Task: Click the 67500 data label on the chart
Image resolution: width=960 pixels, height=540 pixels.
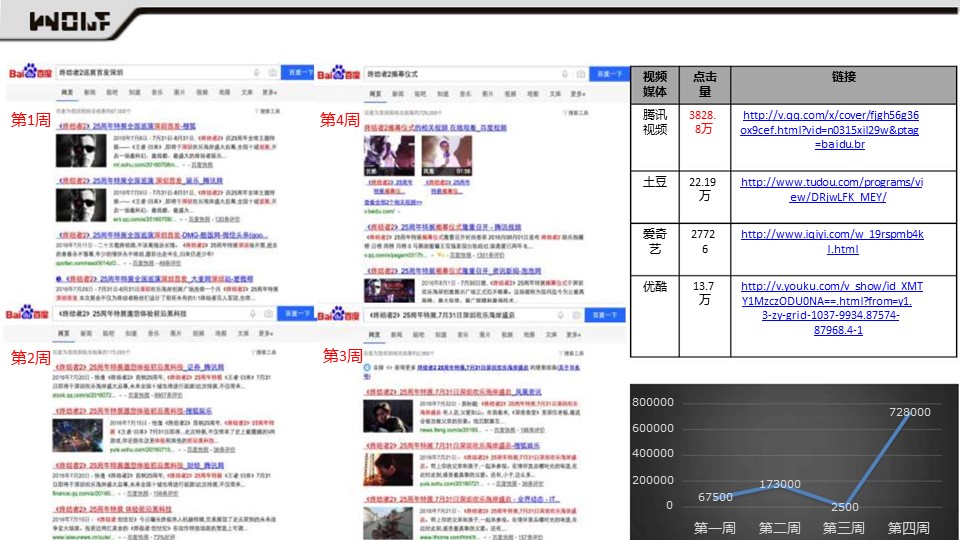Action: tap(715, 497)
